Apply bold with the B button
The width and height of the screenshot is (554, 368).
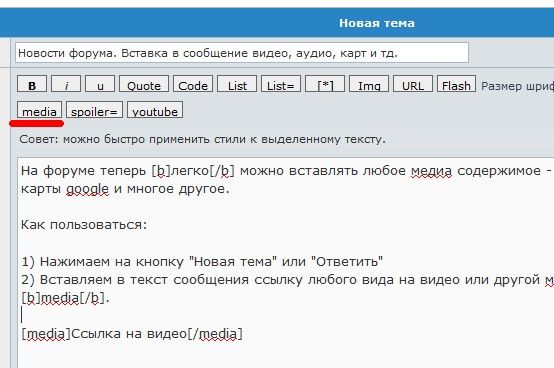pos(32,84)
